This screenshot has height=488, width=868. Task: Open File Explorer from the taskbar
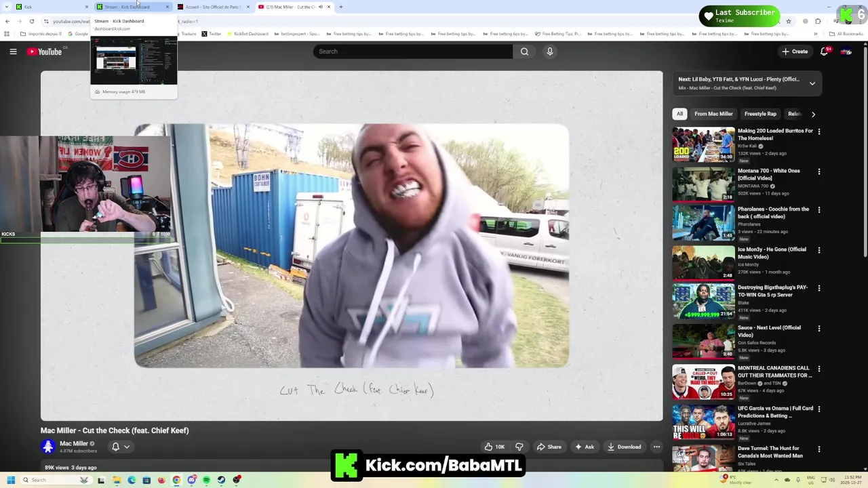click(117, 480)
